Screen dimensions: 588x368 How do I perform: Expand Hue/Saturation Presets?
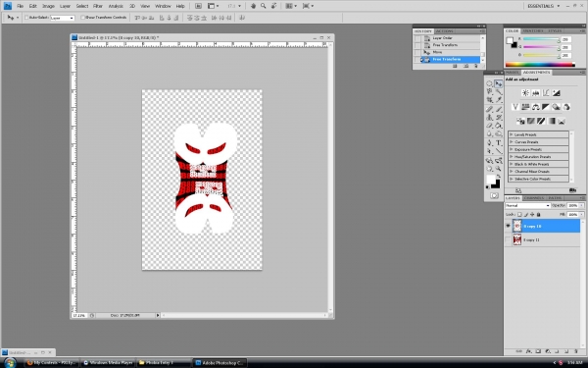511,157
